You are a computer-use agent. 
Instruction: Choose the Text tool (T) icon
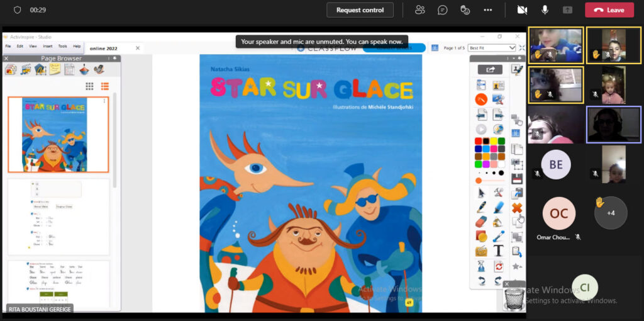click(x=498, y=251)
